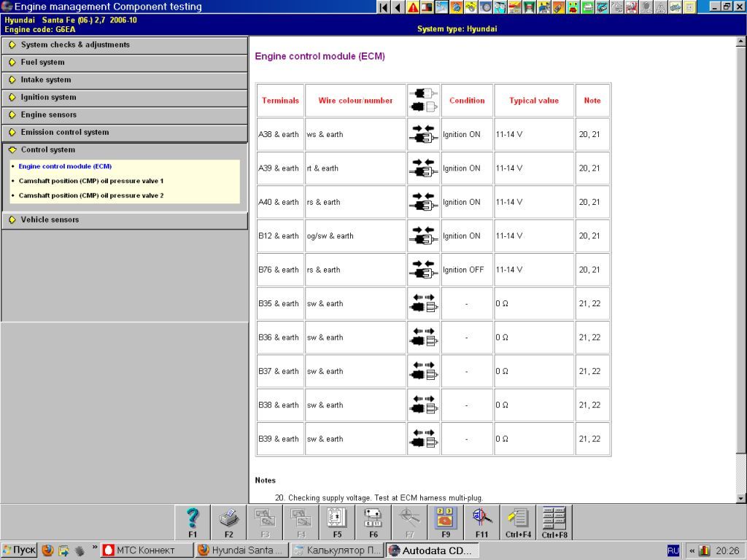Image resolution: width=747 pixels, height=560 pixels.
Task: Open Camshaft position oil pressure valve 1
Action: (91, 181)
